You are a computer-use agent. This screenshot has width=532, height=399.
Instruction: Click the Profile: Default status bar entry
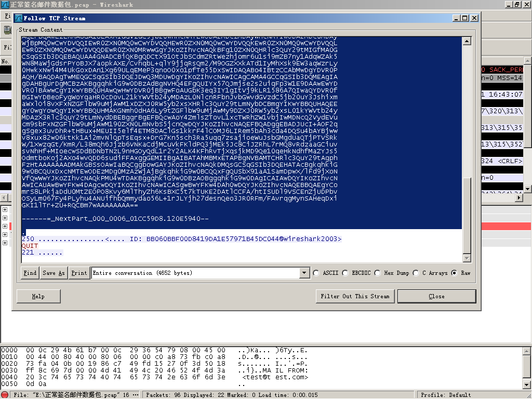pyautogui.click(x=445, y=395)
